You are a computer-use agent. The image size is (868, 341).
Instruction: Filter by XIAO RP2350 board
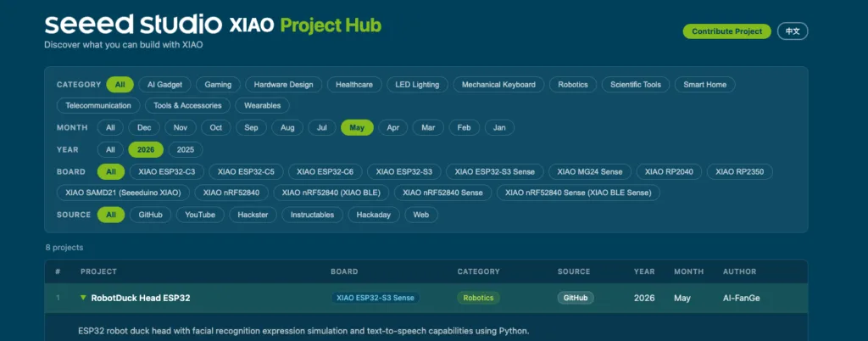[739, 171]
